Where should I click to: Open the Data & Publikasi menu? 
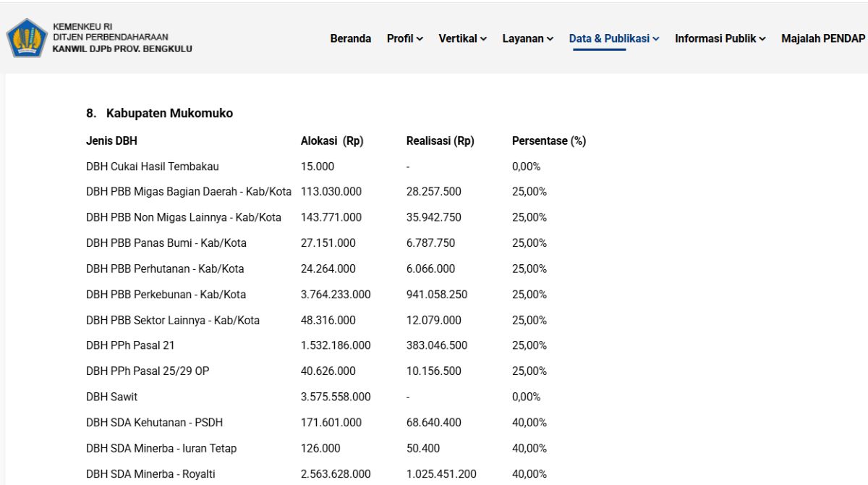pos(614,38)
